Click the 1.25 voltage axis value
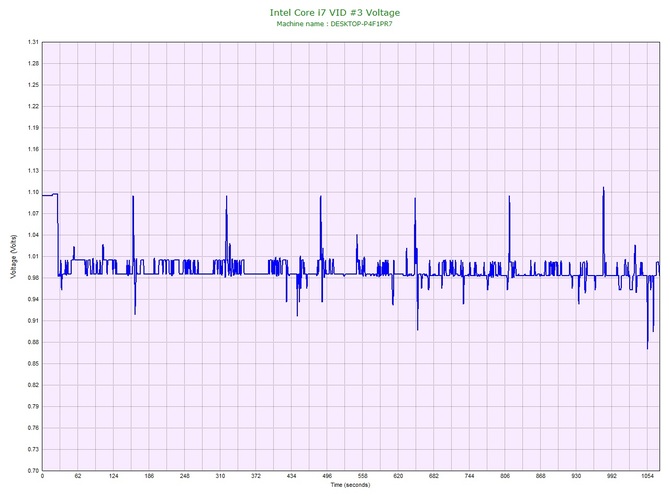The height and width of the screenshot is (502, 670). 33,85
